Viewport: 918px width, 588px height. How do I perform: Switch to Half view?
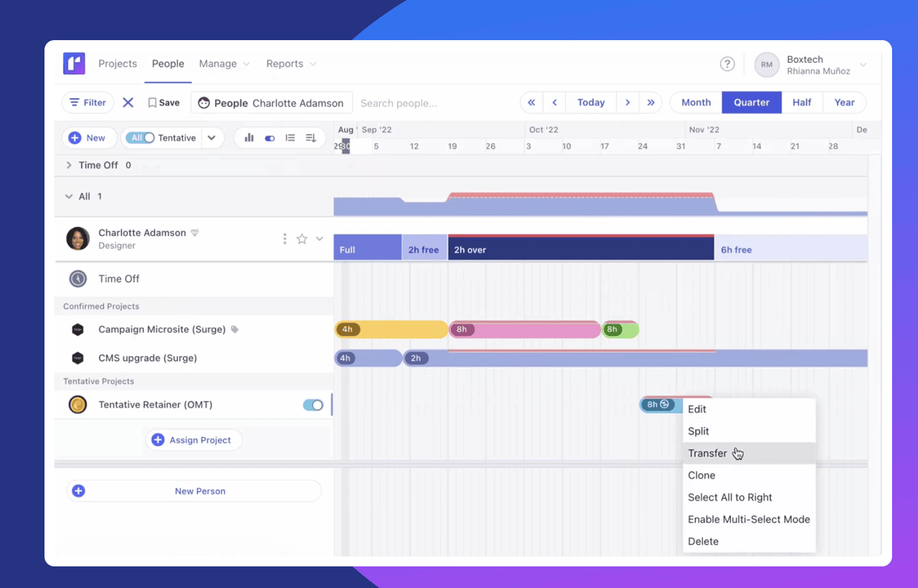pos(802,103)
